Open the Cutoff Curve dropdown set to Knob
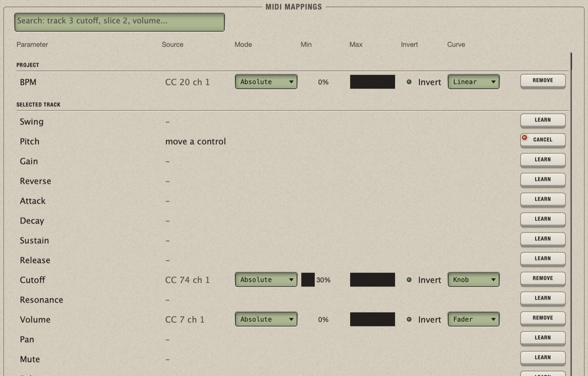This screenshot has height=376, width=588. click(474, 280)
